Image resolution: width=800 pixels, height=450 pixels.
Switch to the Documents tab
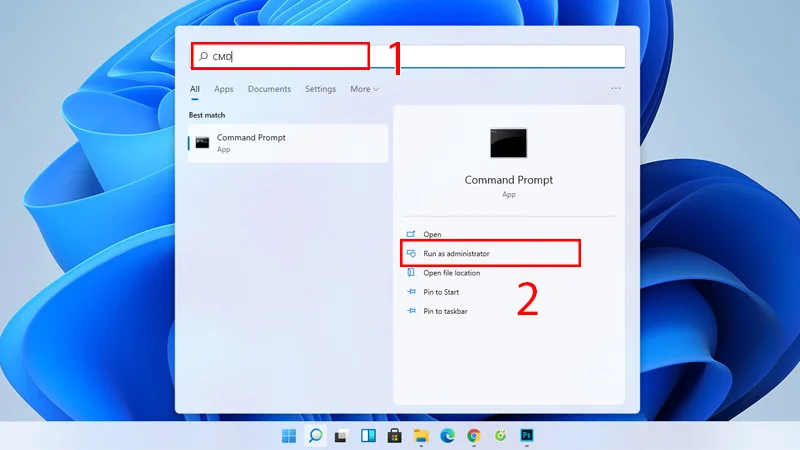(x=269, y=89)
